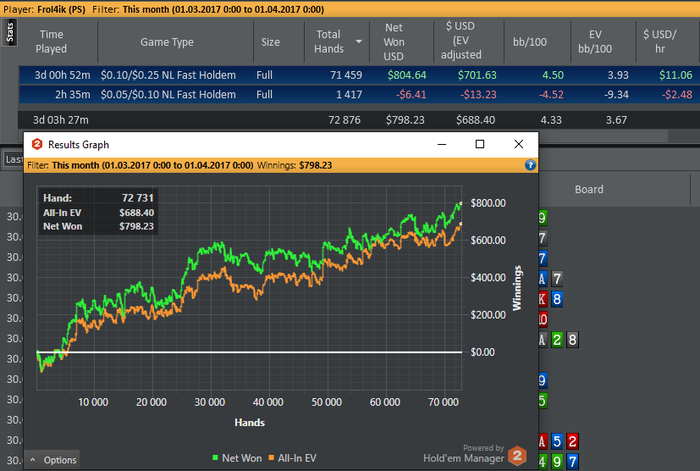Open the vertical Stats tab
The width and height of the screenshot is (700, 471).
tap(9, 33)
